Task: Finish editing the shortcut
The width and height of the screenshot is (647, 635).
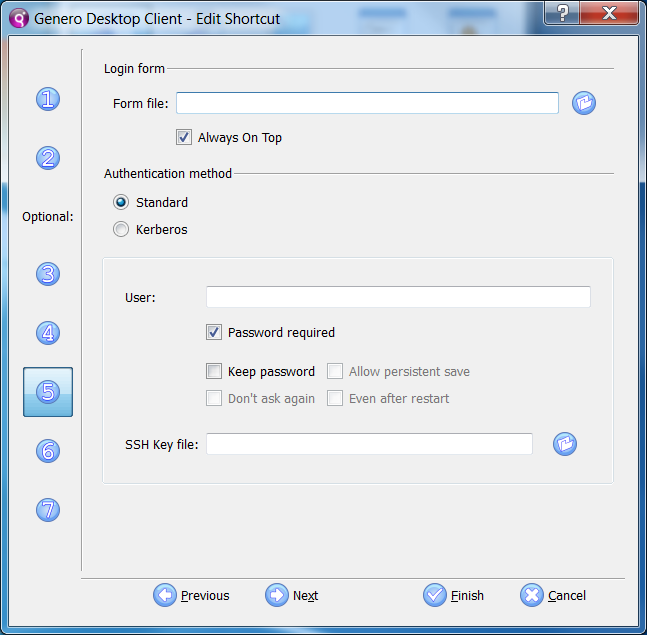Action: (454, 596)
